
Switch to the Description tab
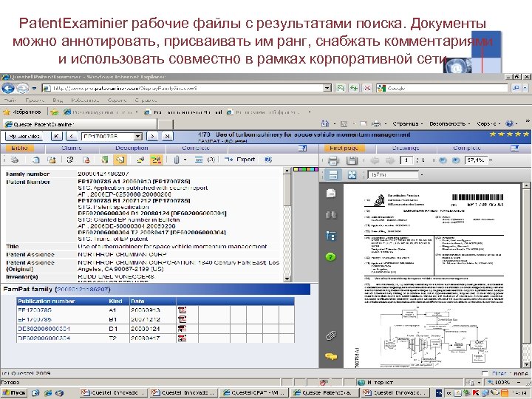(132, 149)
